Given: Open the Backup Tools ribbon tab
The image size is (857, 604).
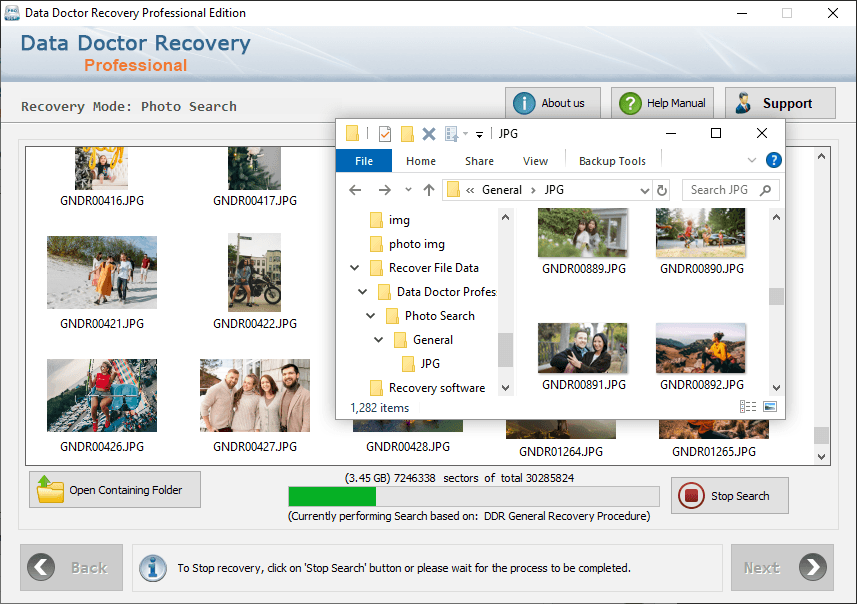Looking at the screenshot, I should click(x=612, y=161).
